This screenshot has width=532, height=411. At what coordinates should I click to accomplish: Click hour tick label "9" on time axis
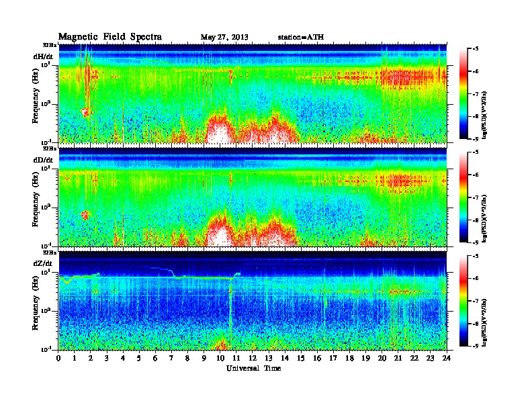click(x=204, y=358)
